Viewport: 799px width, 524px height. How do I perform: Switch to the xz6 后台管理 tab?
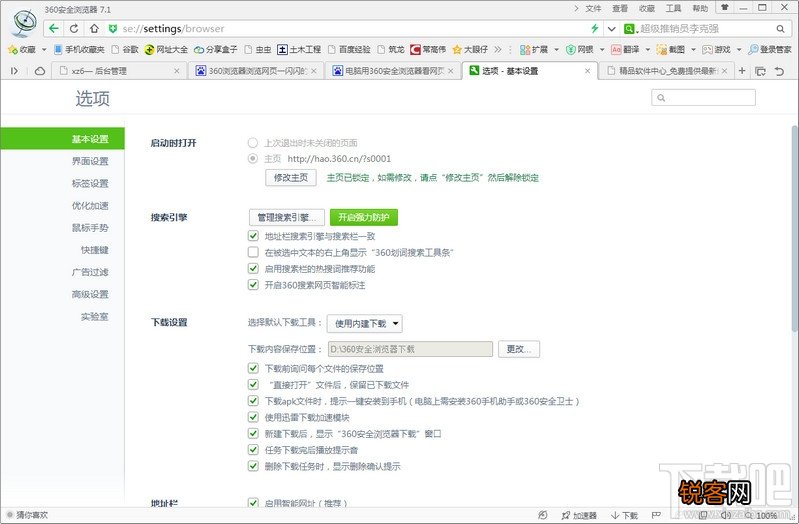120,71
